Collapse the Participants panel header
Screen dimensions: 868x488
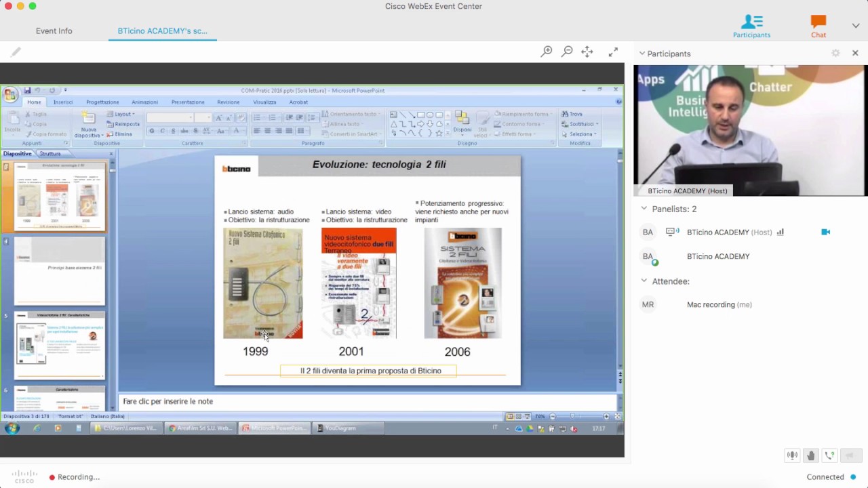pos(642,54)
